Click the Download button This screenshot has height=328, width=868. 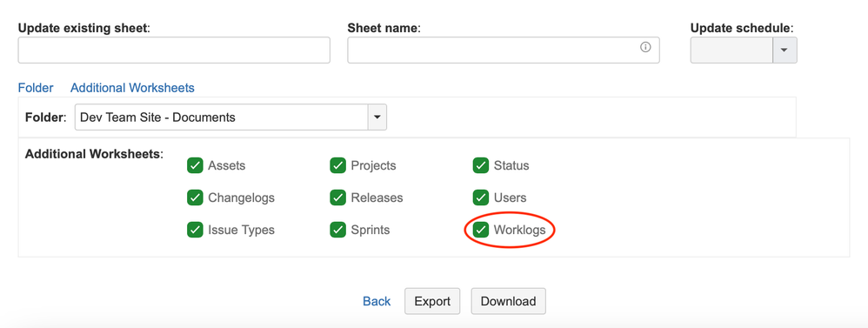pyautogui.click(x=508, y=301)
